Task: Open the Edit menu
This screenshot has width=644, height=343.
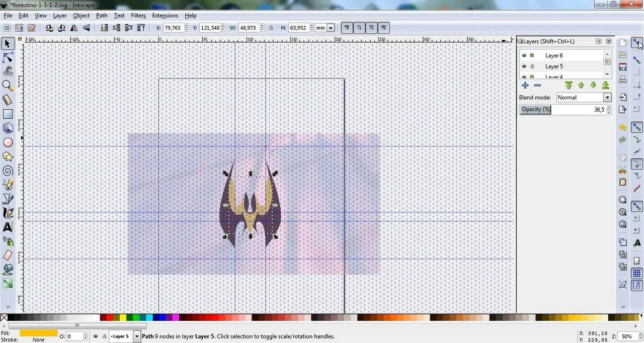Action: [24, 16]
